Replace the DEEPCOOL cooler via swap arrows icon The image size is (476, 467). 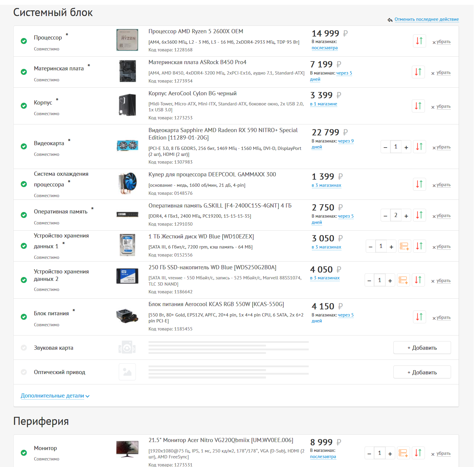tap(419, 184)
